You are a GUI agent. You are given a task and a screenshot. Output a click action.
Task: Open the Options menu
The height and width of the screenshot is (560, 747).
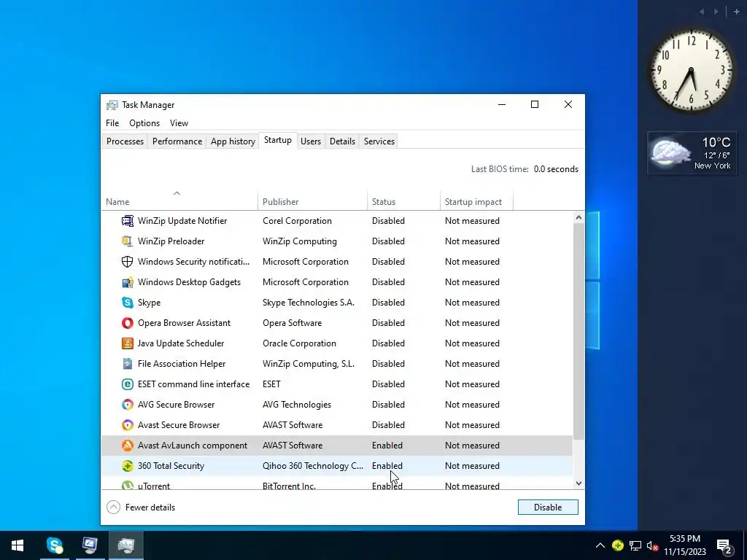(x=144, y=122)
